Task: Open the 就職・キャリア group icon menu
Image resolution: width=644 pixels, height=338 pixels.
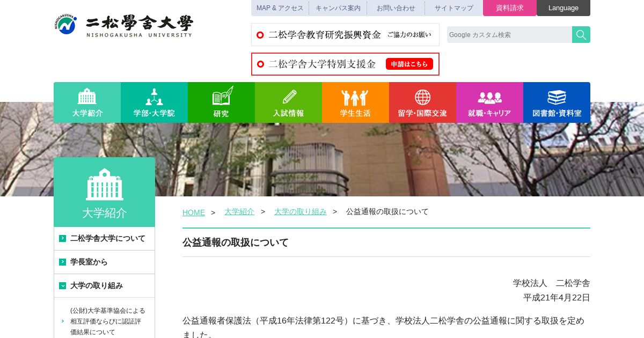Action: tap(489, 102)
